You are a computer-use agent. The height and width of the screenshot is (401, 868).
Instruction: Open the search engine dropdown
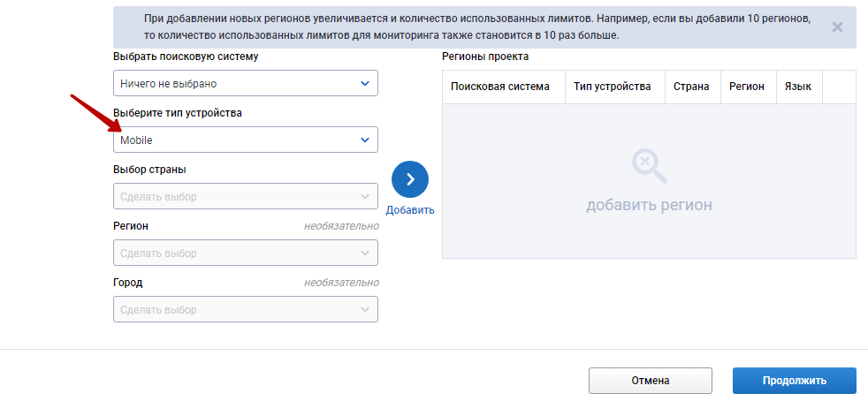(245, 83)
